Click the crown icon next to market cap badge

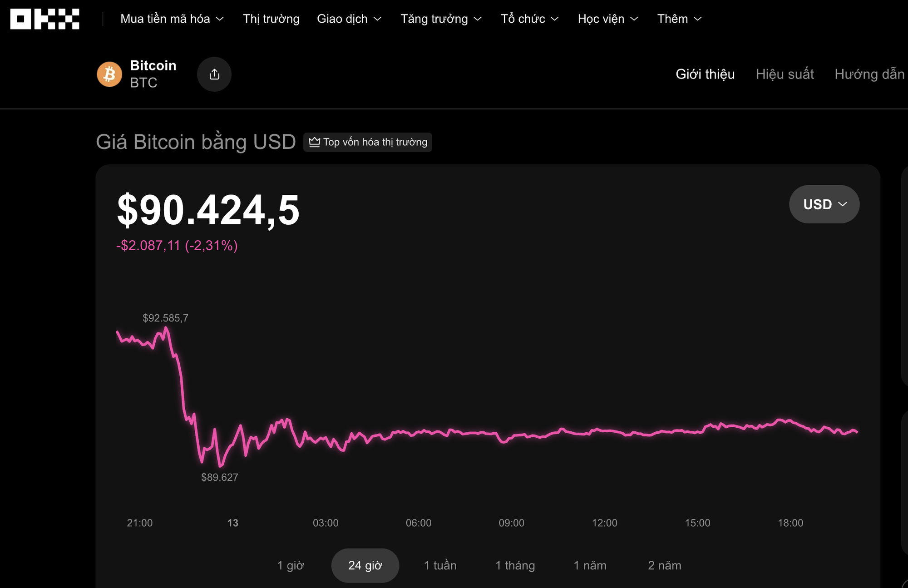click(315, 142)
